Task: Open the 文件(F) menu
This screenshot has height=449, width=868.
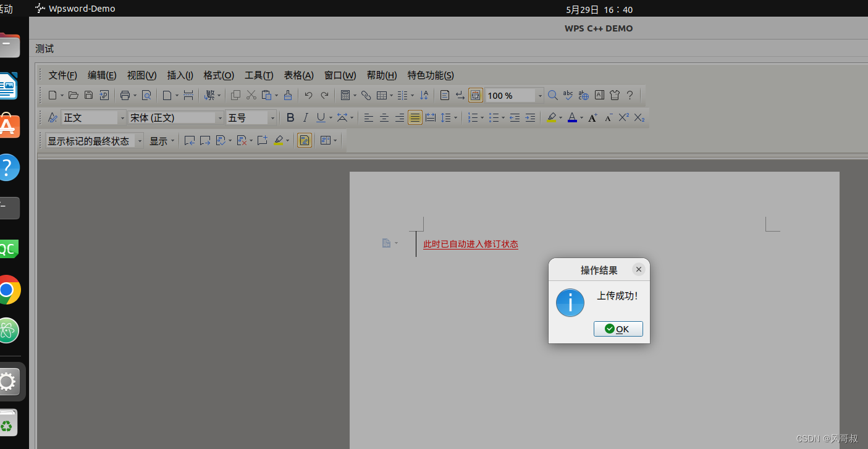Action: tap(63, 75)
